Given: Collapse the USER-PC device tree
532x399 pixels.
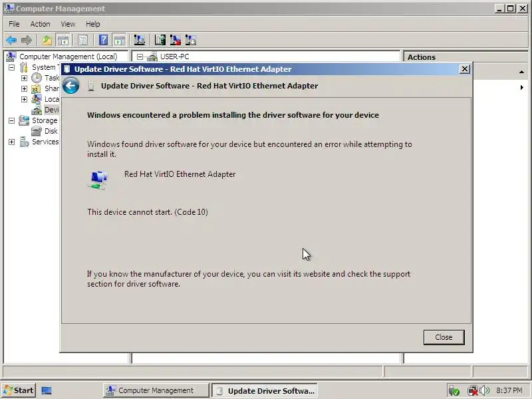Looking at the screenshot, I should tap(140, 57).
